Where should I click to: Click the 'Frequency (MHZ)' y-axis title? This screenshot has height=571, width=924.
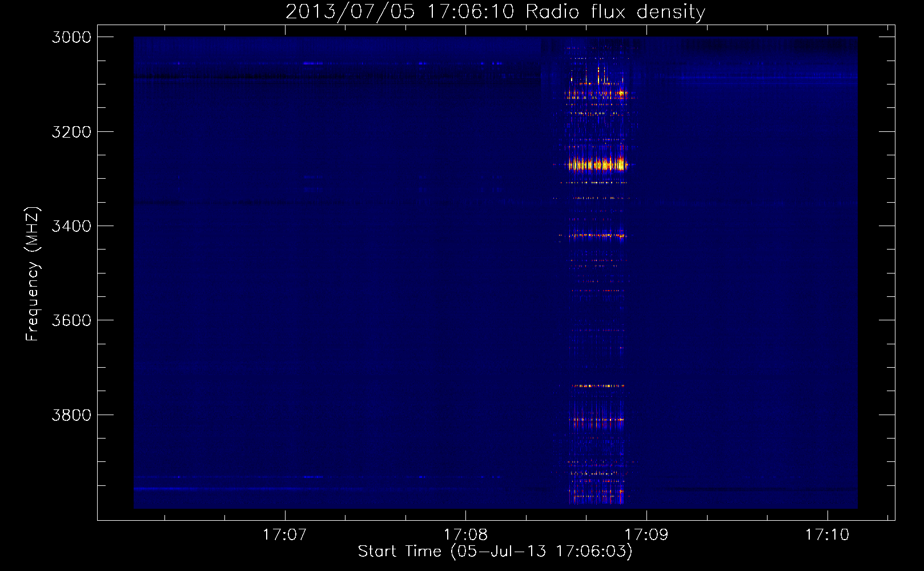pyautogui.click(x=33, y=274)
